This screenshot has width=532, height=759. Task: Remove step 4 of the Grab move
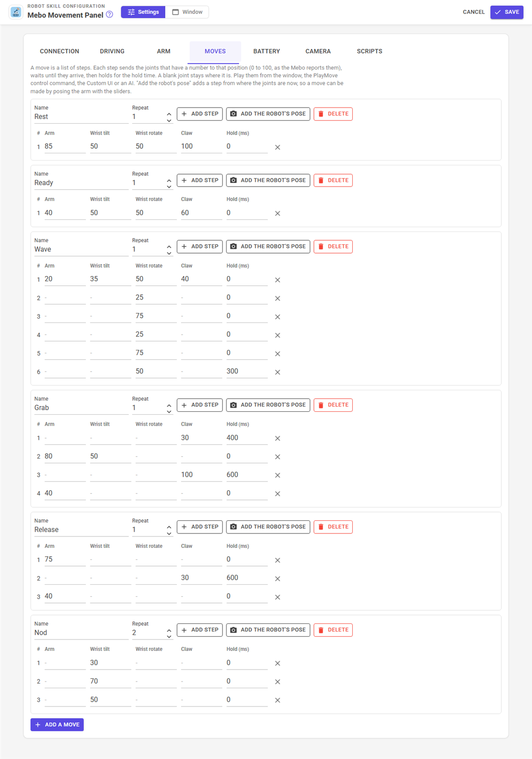[x=277, y=494]
